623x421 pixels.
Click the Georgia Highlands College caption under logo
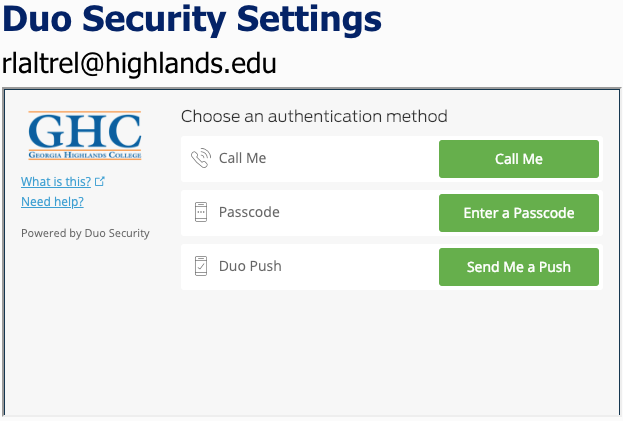click(85, 155)
